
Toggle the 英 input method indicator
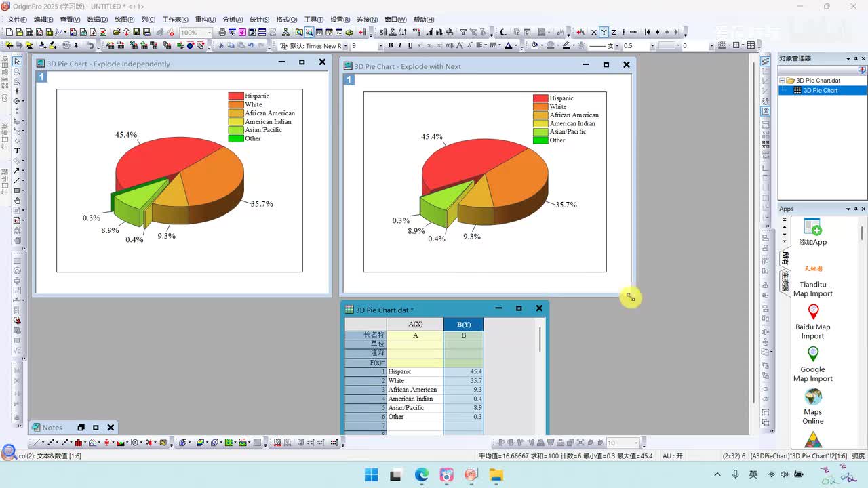[x=753, y=474]
